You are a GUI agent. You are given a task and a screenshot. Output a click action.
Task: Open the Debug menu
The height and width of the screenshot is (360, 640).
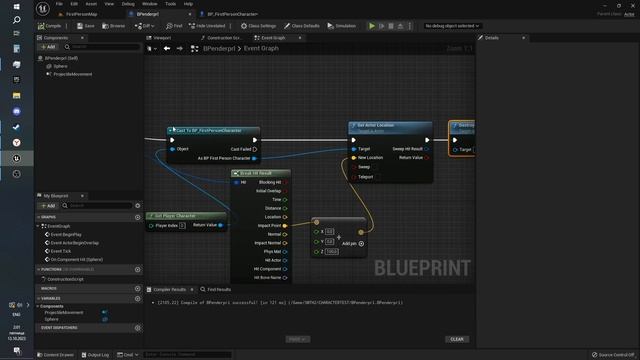128,4
